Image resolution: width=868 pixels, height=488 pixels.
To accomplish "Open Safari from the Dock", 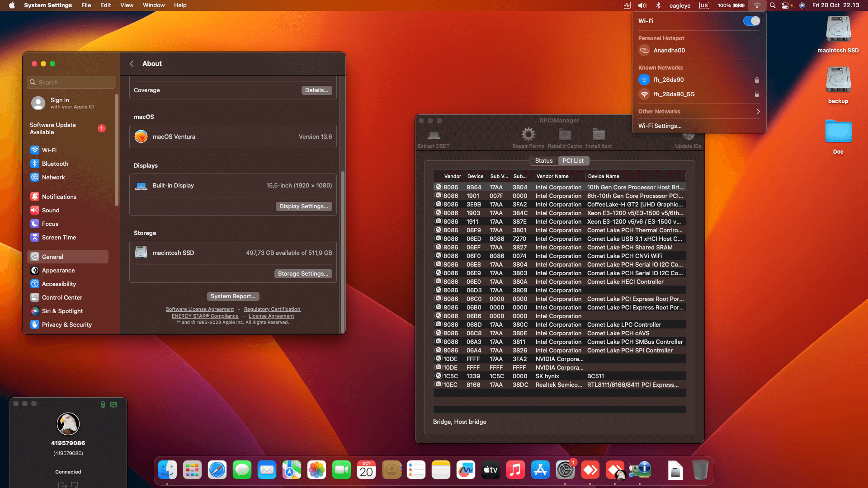I will tap(217, 470).
